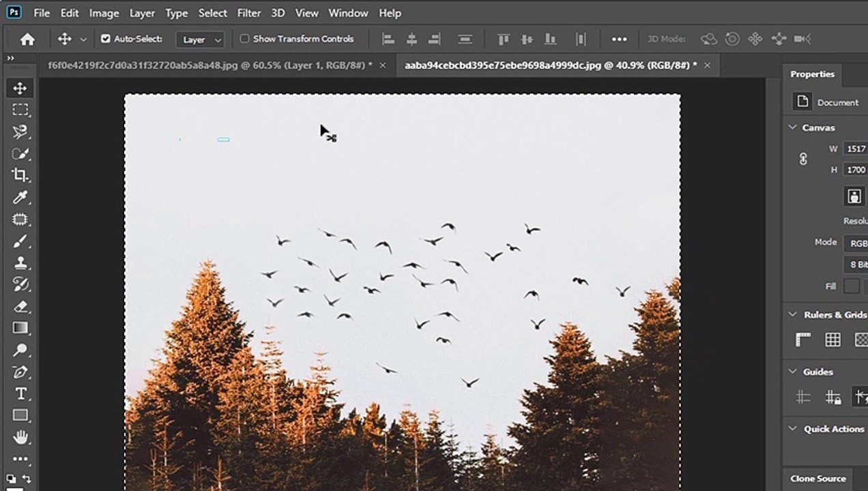Viewport: 868px width, 491px height.
Task: Click the 3D slide camera icon
Action: pyautogui.click(x=779, y=40)
